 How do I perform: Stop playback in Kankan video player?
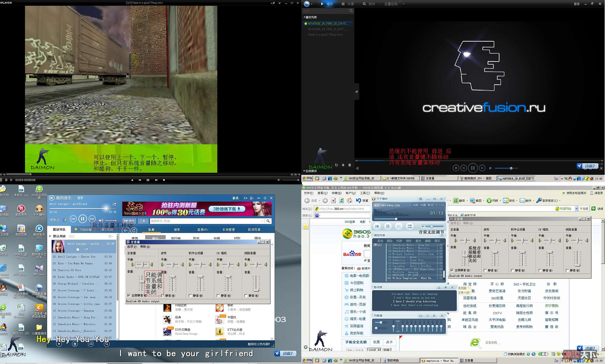(x=456, y=168)
